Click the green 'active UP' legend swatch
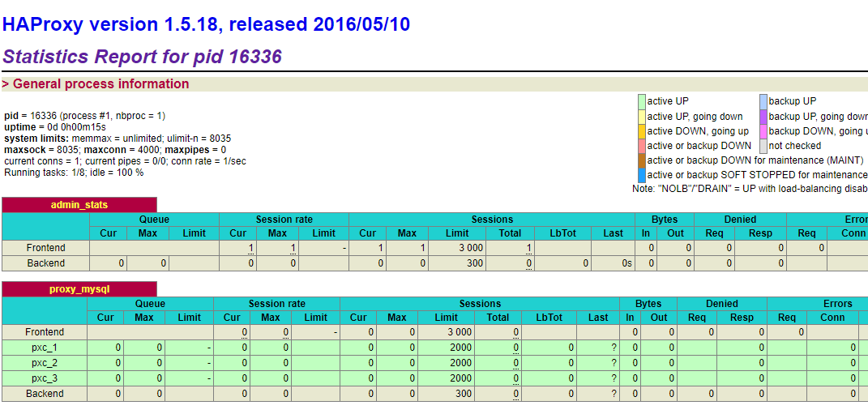This screenshot has height=414, width=868. pyautogui.click(x=641, y=101)
